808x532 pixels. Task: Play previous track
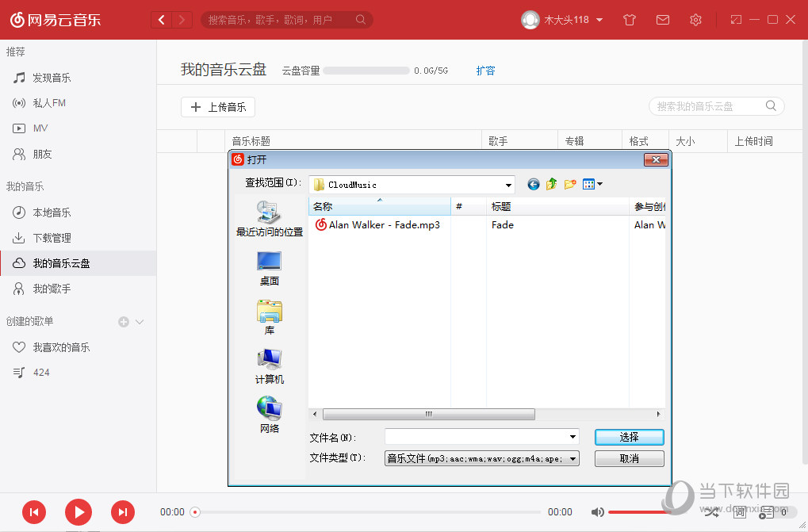click(x=34, y=512)
